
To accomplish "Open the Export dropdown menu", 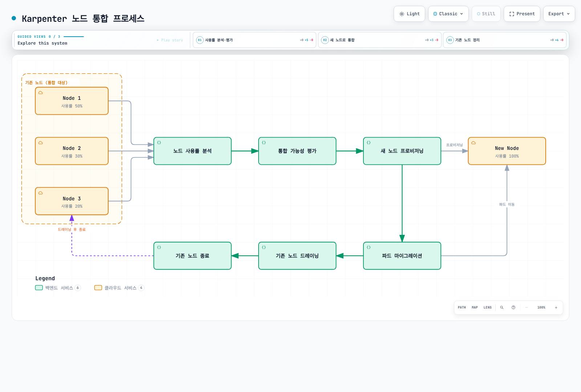I will (559, 14).
